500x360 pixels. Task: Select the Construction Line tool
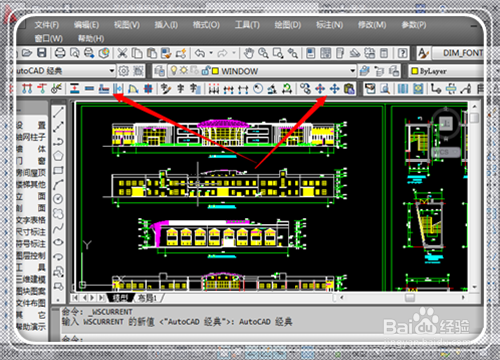pos(58,126)
